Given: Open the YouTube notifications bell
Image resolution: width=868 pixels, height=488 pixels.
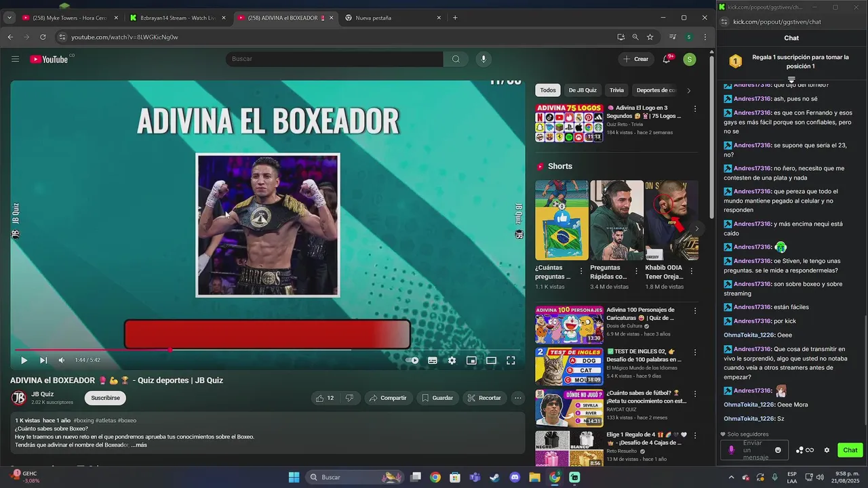Looking at the screenshot, I should (x=667, y=59).
